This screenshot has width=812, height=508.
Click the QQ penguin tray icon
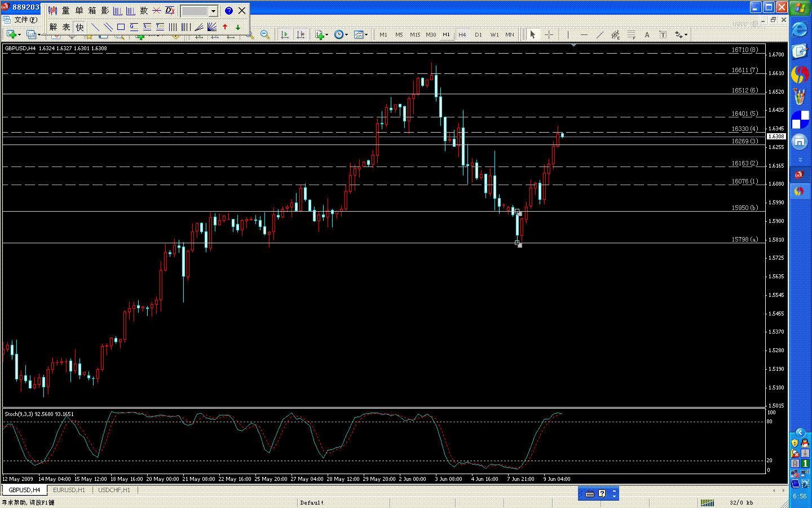pos(805,443)
